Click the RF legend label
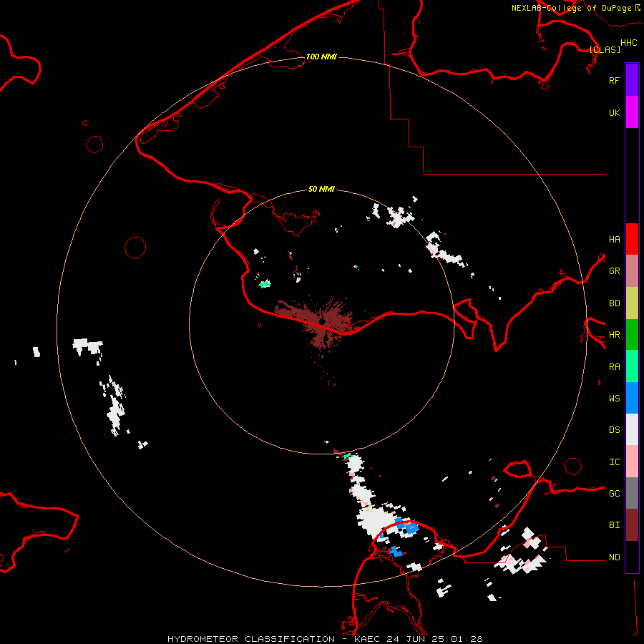 coord(614,80)
